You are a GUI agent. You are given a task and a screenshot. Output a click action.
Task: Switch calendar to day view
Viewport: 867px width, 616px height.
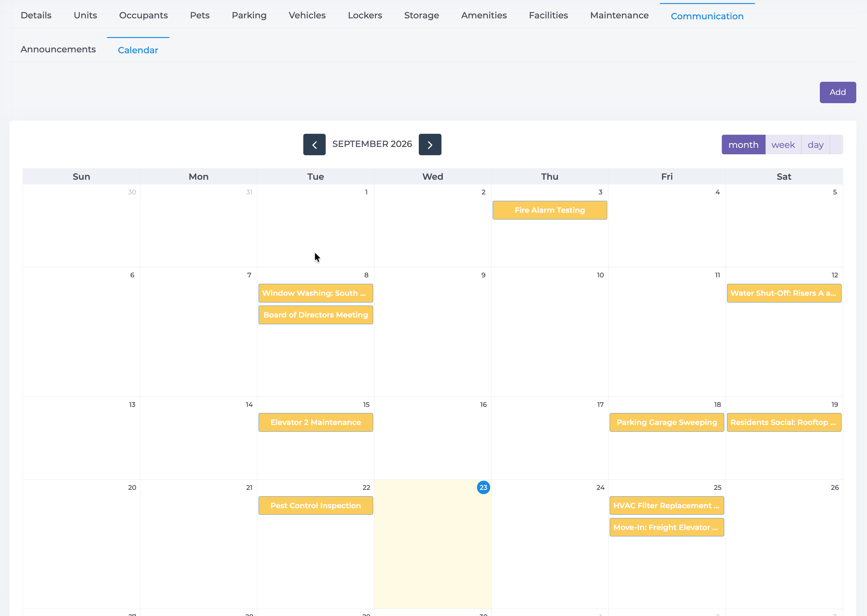(x=815, y=145)
